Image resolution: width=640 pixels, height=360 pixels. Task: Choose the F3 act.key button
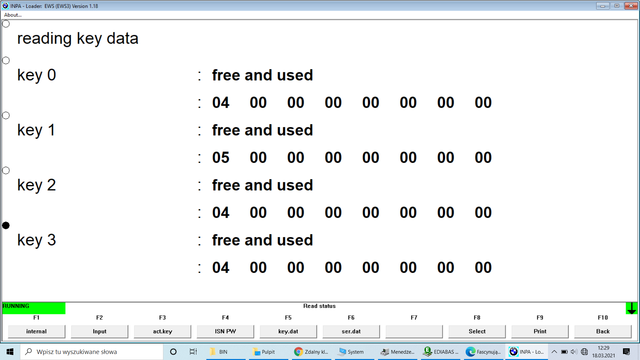(x=162, y=331)
